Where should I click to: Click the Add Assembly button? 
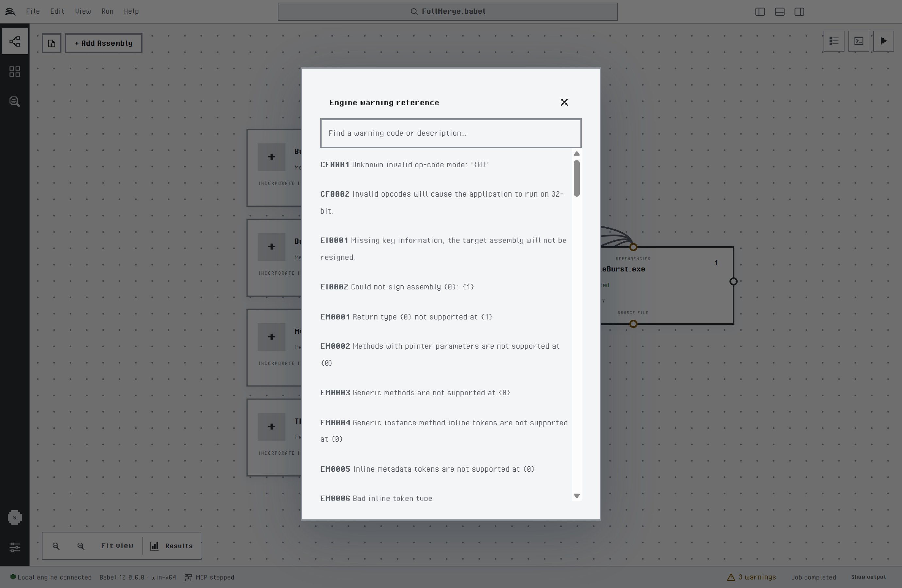(x=104, y=43)
